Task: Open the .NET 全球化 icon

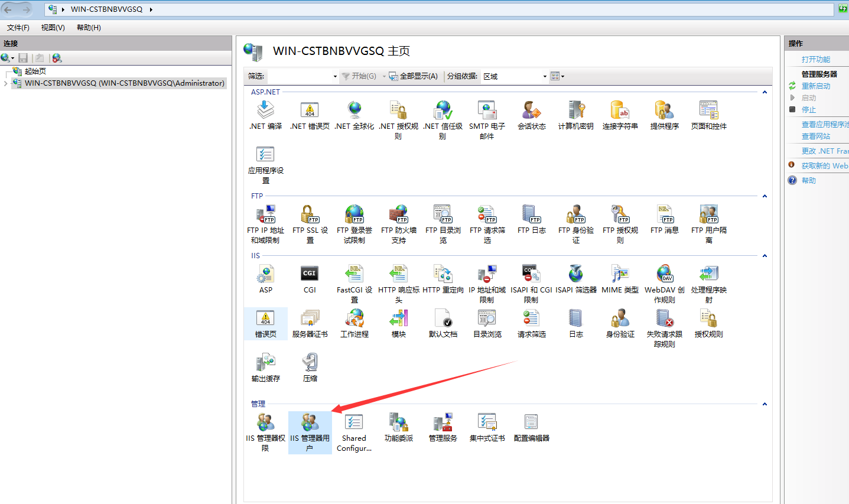Action: click(x=354, y=115)
